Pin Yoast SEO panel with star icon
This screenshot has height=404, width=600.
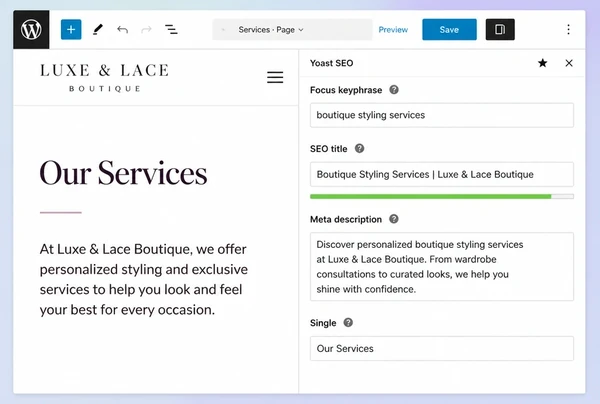click(x=542, y=63)
